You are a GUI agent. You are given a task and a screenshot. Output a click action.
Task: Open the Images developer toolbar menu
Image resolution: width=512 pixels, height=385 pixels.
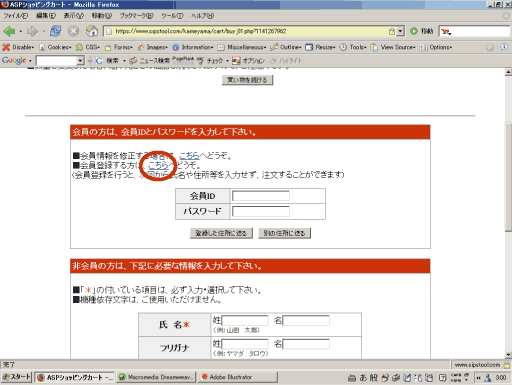point(153,47)
